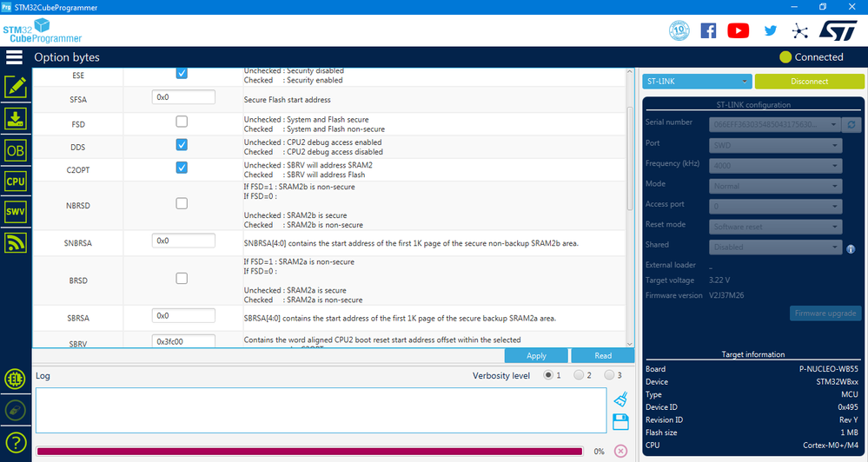
Task: Open ST Twitter icon
Action: (771, 30)
